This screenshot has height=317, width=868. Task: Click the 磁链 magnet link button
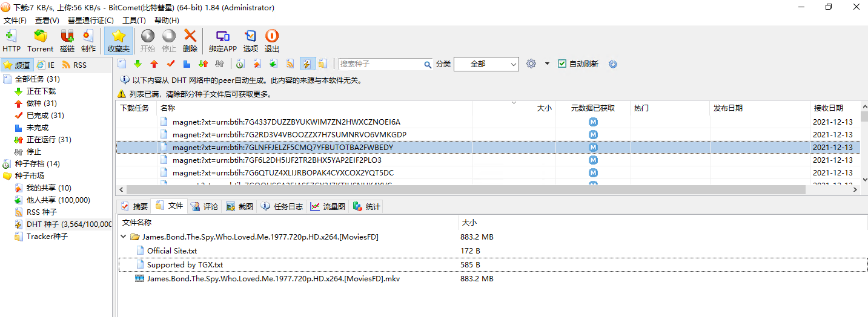[x=67, y=41]
